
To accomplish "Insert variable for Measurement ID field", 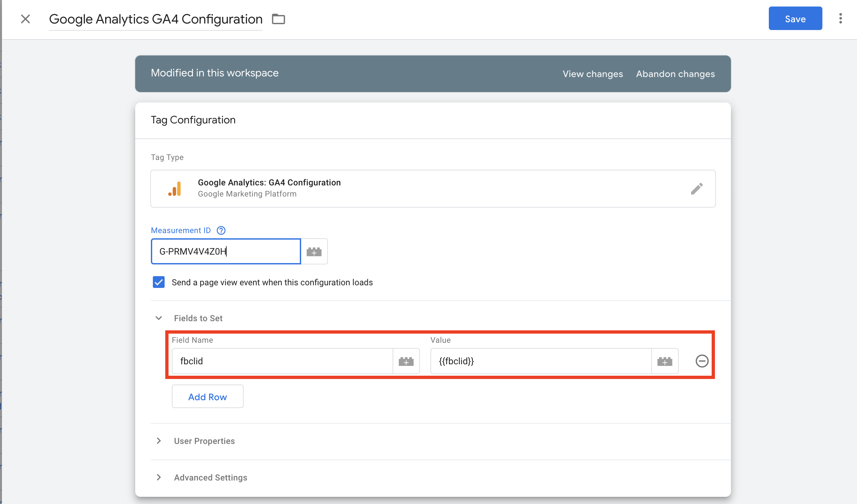I will (314, 251).
